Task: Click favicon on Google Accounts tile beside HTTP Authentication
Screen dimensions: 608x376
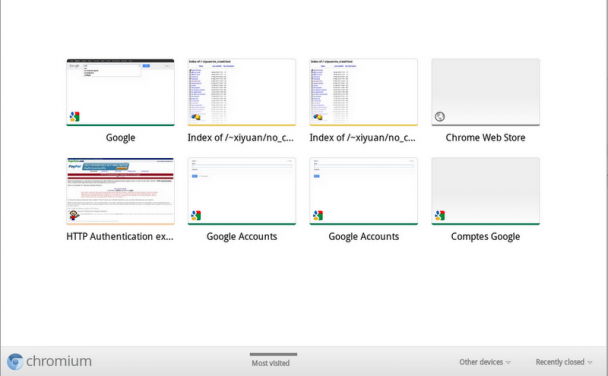Action: [196, 215]
